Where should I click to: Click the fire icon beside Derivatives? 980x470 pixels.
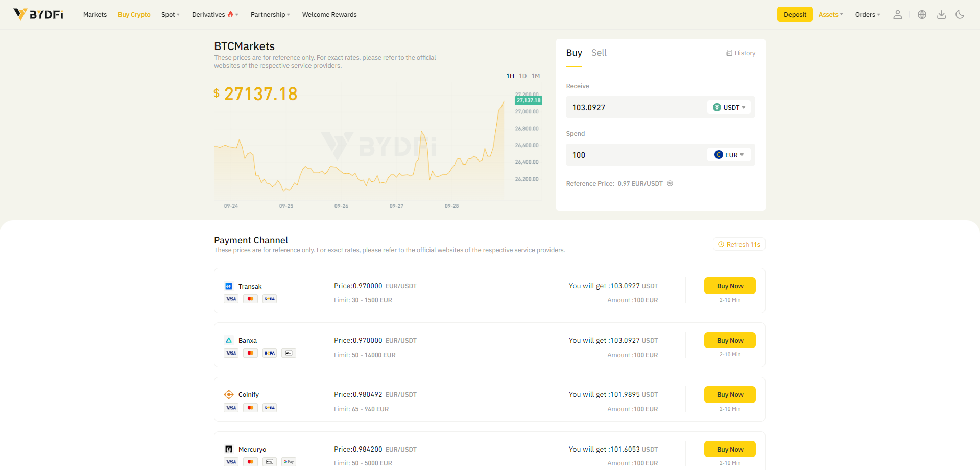(x=230, y=14)
